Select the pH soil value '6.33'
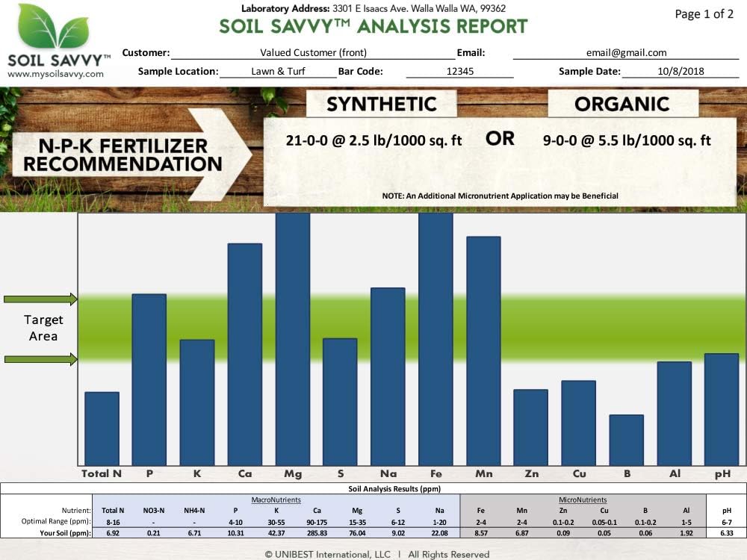The width and height of the screenshot is (747, 560). pyautogui.click(x=727, y=533)
